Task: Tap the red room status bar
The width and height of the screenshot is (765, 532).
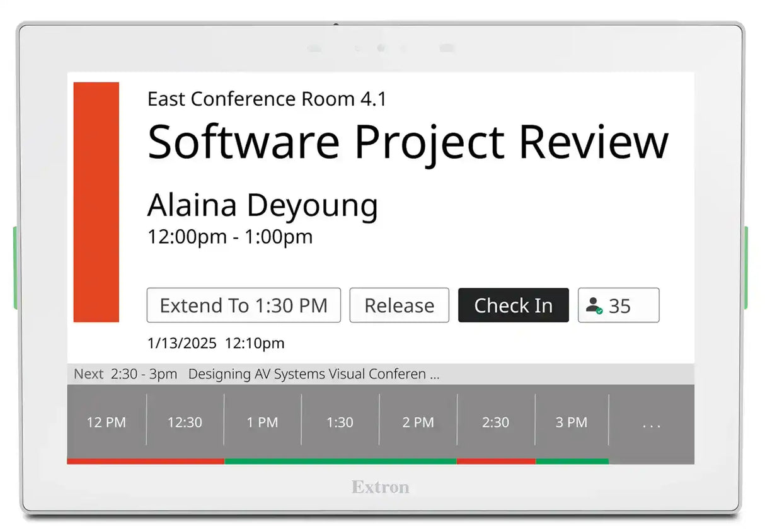Action: tap(96, 202)
